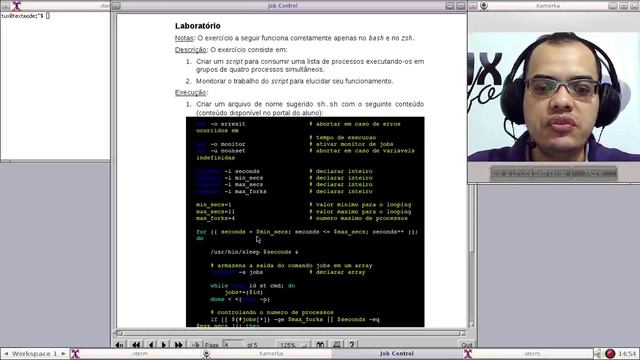The image size is (640, 360).
Task: Click the rewind double-left arrow button
Action: click(x=136, y=345)
